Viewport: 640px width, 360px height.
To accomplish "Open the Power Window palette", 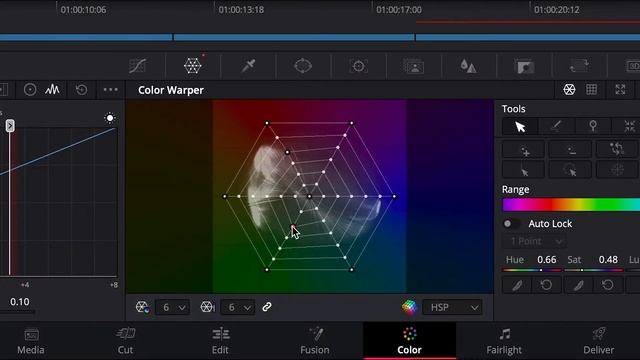I will coord(303,66).
